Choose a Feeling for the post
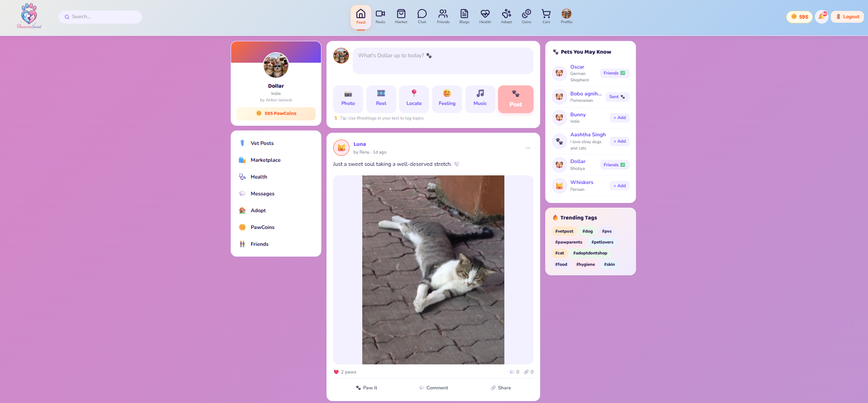Viewport: 868px width, 403px height. pyautogui.click(x=447, y=99)
